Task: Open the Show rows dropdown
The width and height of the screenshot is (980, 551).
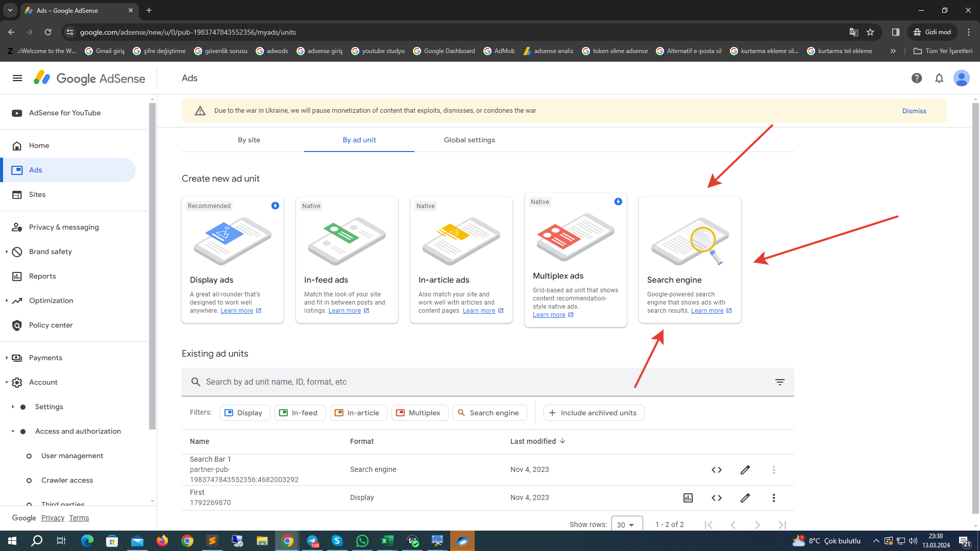Action: point(627,524)
